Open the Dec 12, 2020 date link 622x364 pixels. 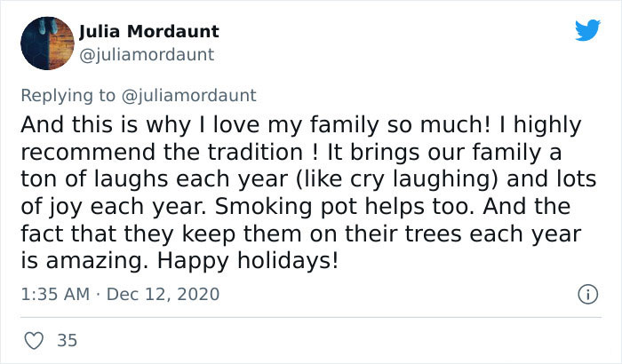pyautogui.click(x=163, y=293)
